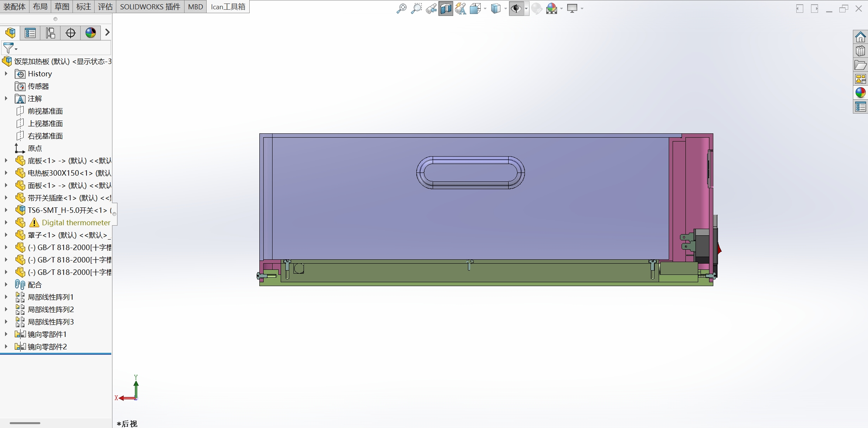Select Digital thermometer component with warning
Image resolution: width=868 pixels, height=428 pixels.
(x=76, y=223)
